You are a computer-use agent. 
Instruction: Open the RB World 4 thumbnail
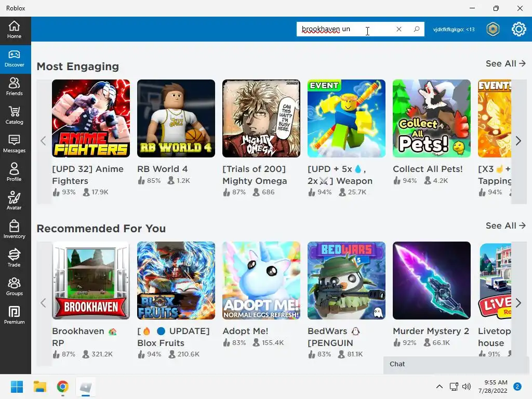[x=176, y=118]
